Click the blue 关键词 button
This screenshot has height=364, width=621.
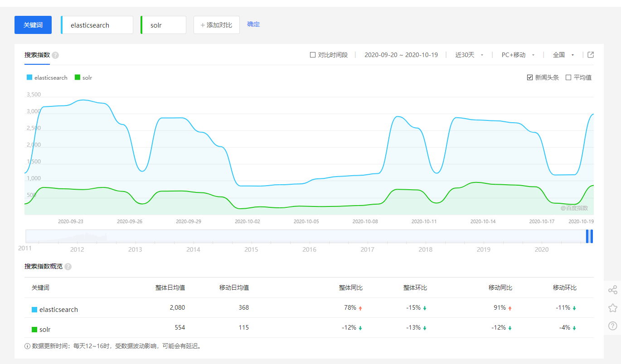coord(33,25)
